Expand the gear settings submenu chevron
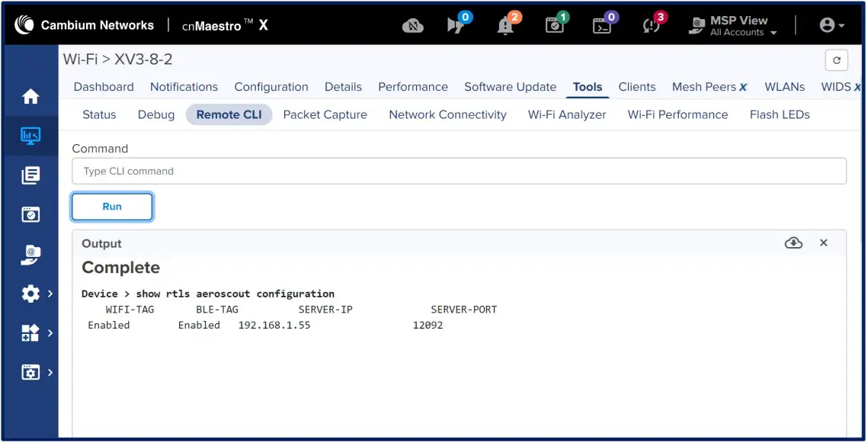This screenshot has width=868, height=443. click(x=50, y=294)
